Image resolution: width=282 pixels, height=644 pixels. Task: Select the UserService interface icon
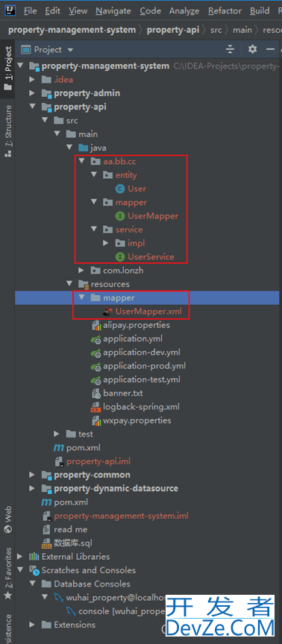(x=120, y=257)
